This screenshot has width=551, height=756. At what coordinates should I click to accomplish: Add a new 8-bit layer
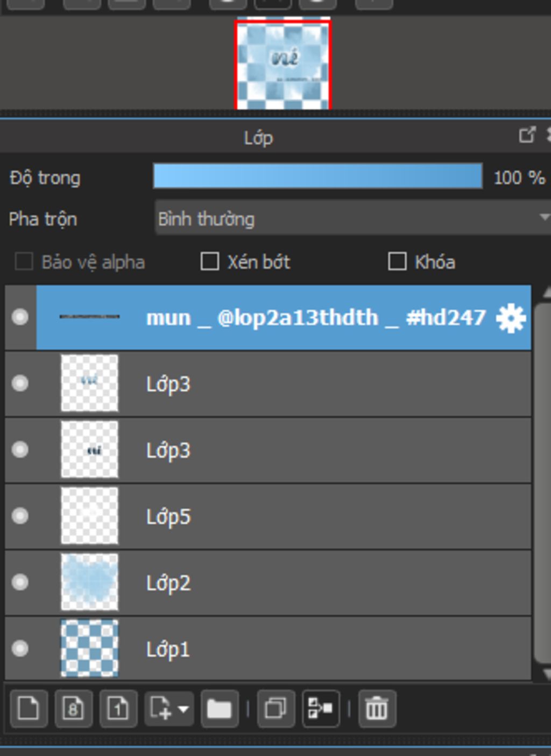pyautogui.click(x=73, y=709)
